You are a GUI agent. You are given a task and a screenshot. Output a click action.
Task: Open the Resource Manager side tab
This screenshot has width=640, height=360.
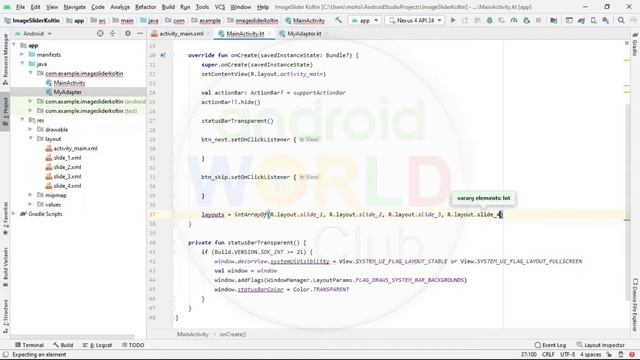pyautogui.click(x=5, y=59)
